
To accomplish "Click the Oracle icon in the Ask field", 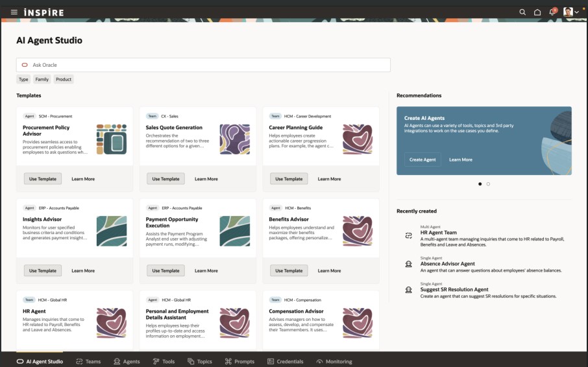I will click(25, 65).
